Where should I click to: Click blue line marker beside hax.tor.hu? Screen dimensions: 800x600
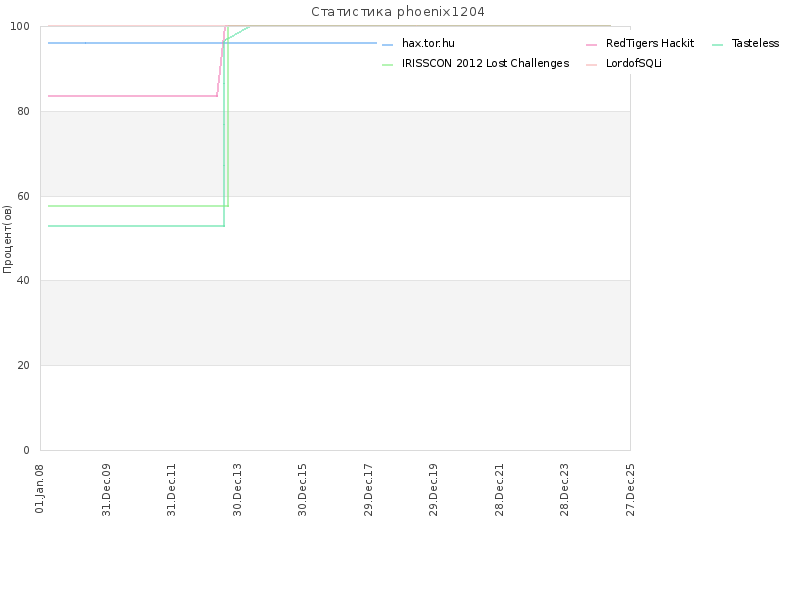coord(388,45)
